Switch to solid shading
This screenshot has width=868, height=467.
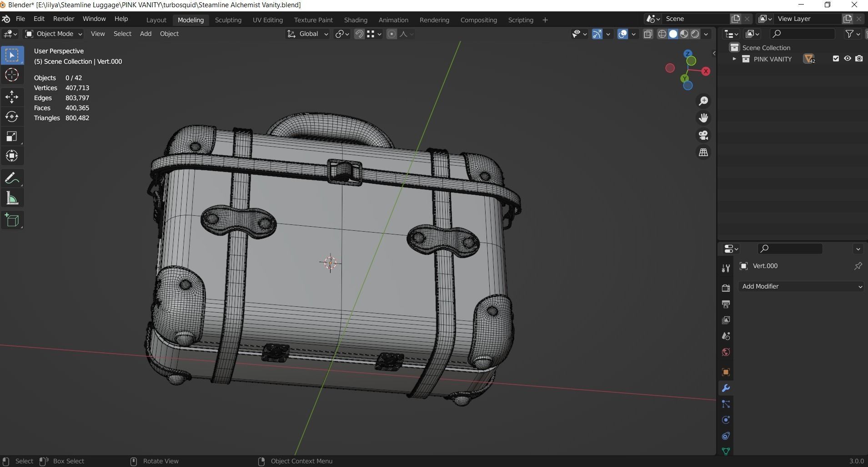(673, 34)
